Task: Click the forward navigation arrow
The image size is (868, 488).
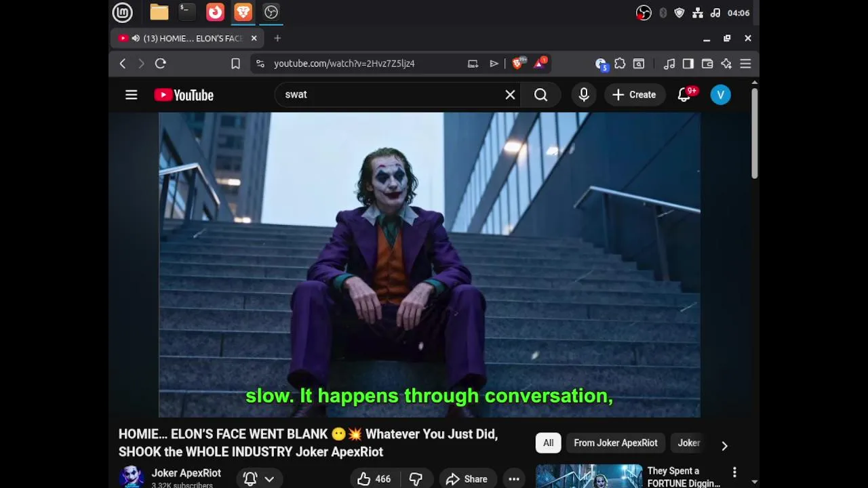Action: 141,64
